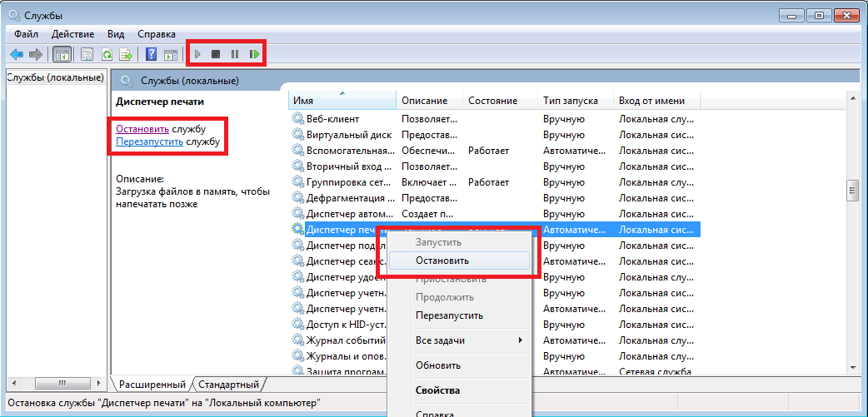Click the gear icon of Вспомогательная service
Screen dimensions: 868x417
[298, 151]
